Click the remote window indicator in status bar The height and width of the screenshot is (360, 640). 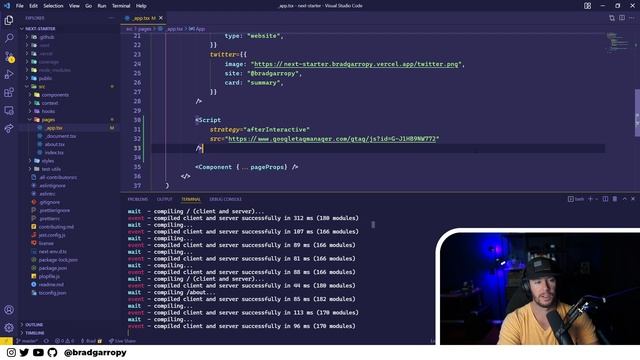pos(7,341)
